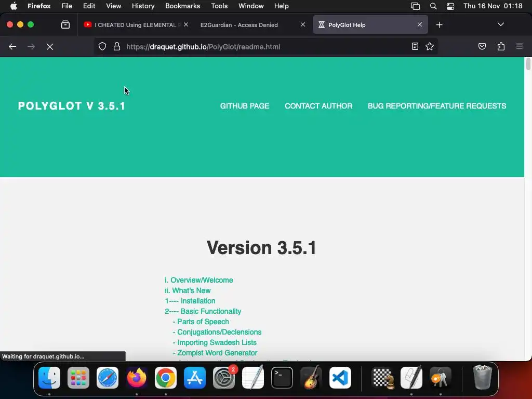Open TextEdit from the Dock
This screenshot has width=532, height=399.
tap(253, 378)
